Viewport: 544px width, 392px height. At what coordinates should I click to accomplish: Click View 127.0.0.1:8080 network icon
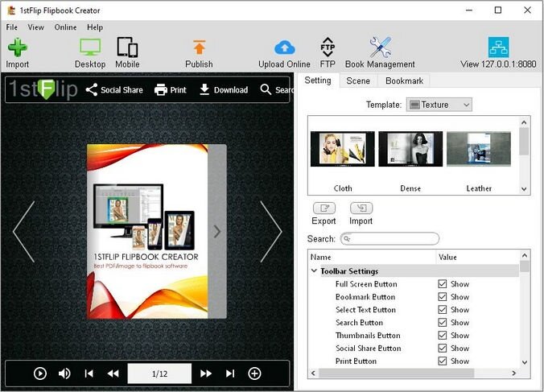point(499,47)
